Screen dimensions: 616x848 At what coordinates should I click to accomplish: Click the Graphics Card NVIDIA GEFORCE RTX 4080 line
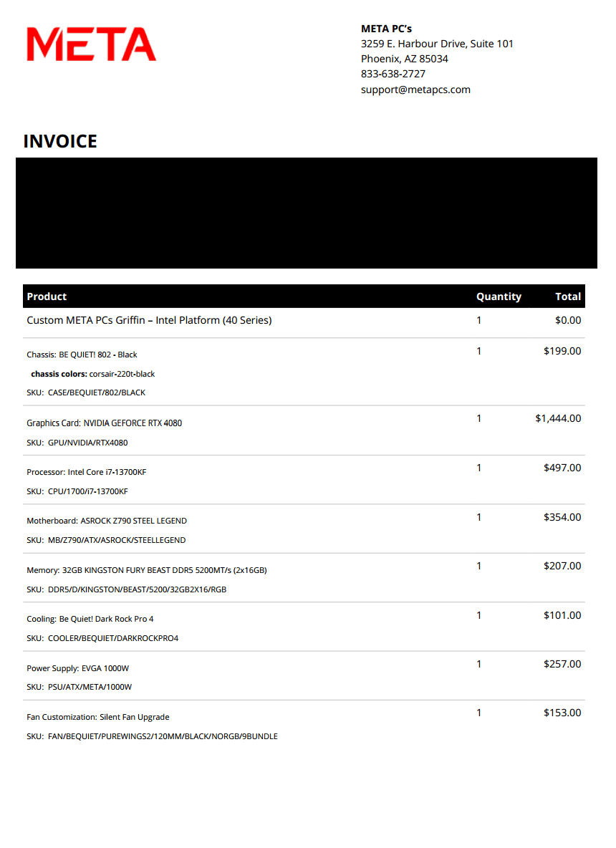105,423
